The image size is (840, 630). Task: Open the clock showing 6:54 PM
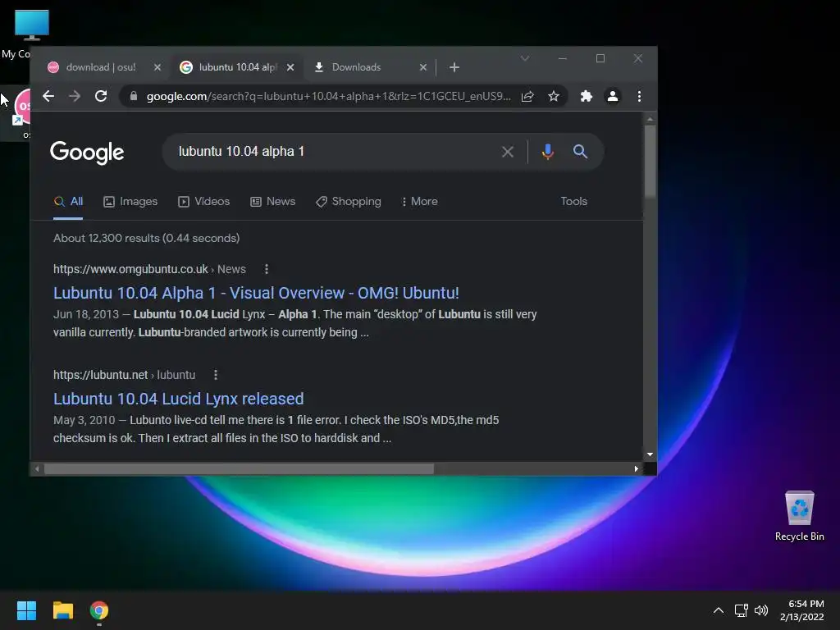coord(802,610)
